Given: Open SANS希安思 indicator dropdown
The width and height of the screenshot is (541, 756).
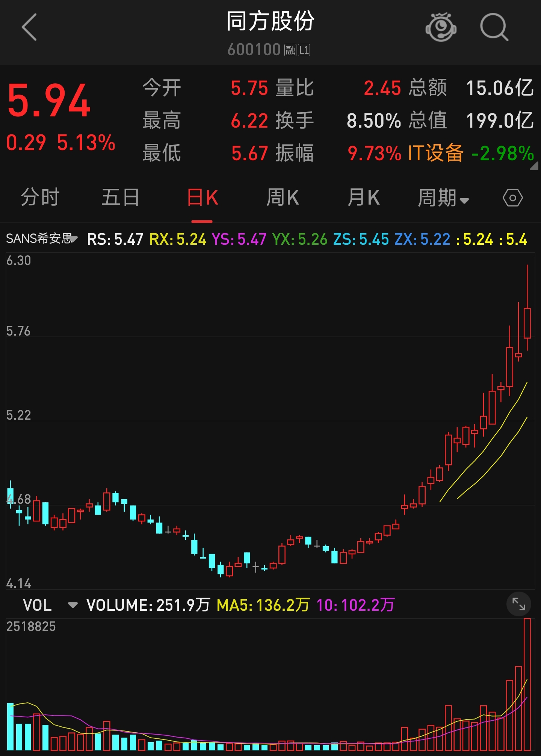Looking at the screenshot, I should click(42, 238).
